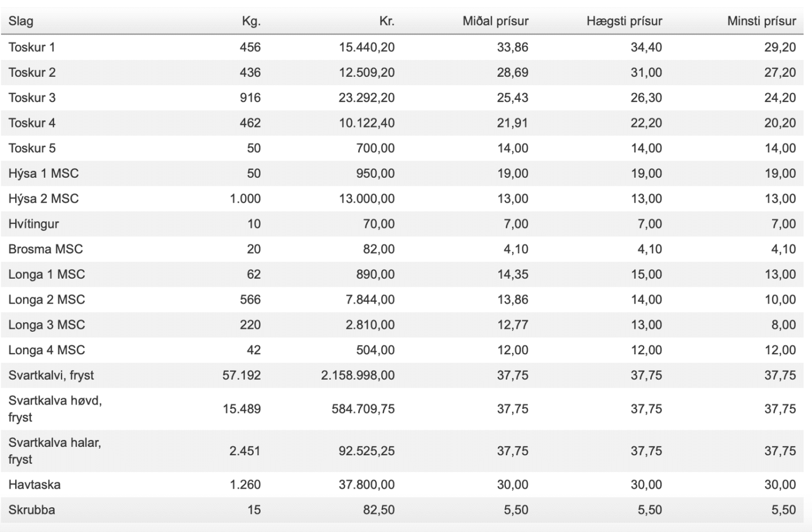Click the Hægsti prísur column header
The width and height of the screenshot is (812, 532).
pos(624,21)
